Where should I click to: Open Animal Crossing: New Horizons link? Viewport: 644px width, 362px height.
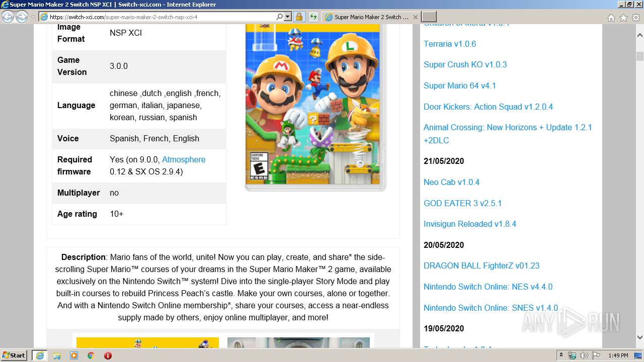(508, 134)
